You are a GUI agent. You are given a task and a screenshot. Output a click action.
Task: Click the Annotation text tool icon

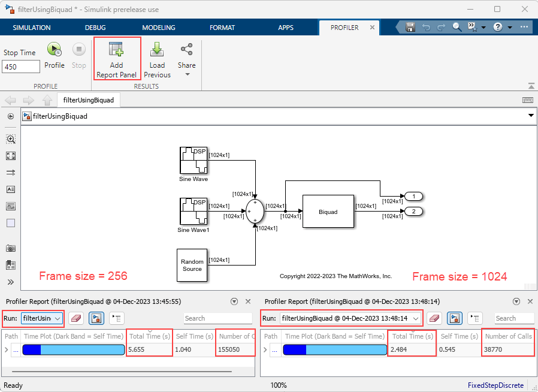11,189
